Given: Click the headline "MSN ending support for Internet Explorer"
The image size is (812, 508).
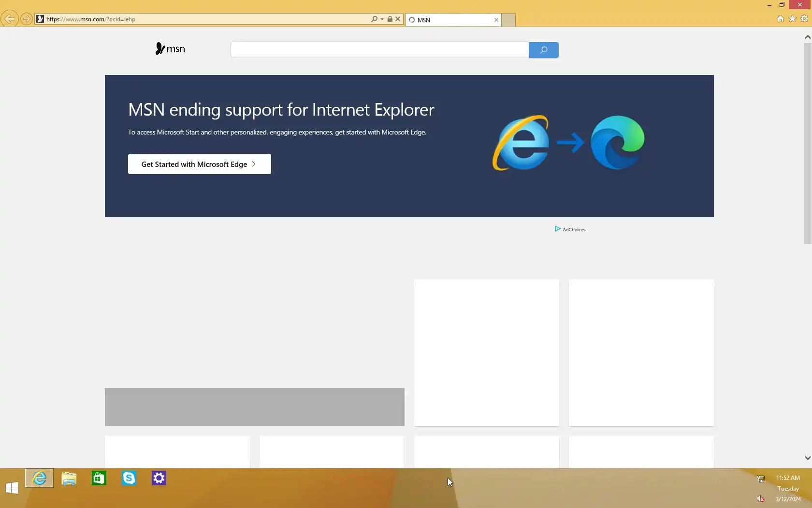Looking at the screenshot, I should (281, 110).
